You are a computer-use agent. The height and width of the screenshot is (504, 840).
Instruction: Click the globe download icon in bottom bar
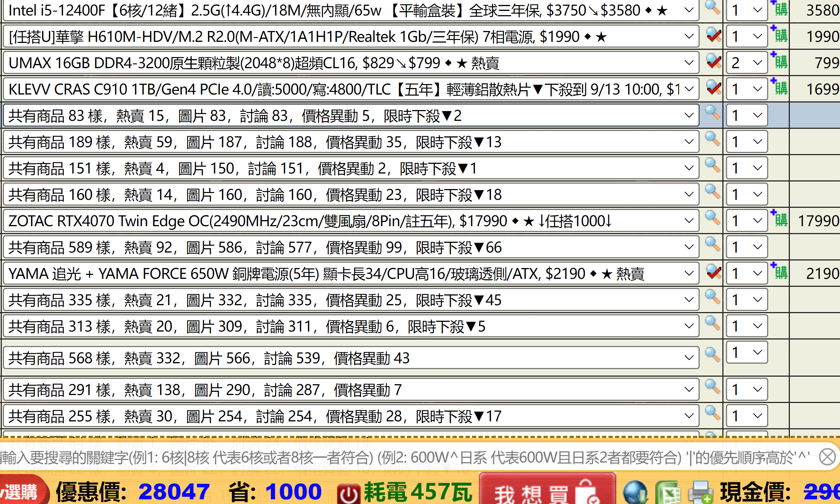click(x=635, y=492)
